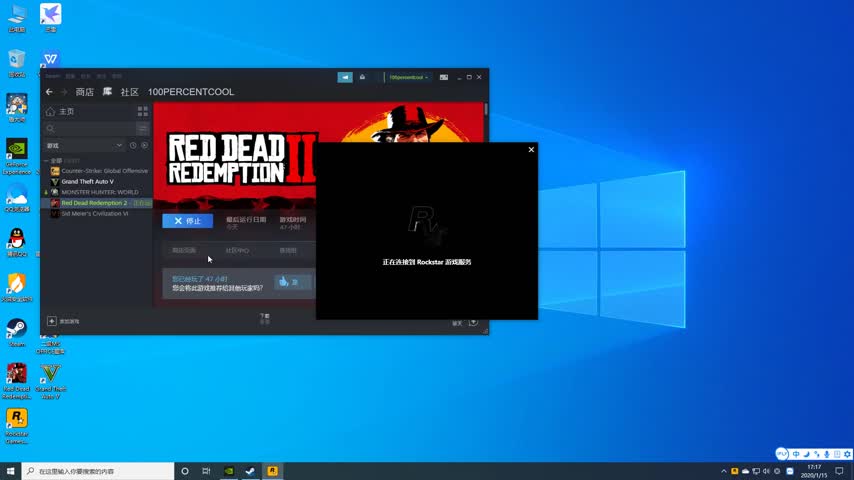The width and height of the screenshot is (854, 480).
Task: Click the network tray icon
Action: 756,471
